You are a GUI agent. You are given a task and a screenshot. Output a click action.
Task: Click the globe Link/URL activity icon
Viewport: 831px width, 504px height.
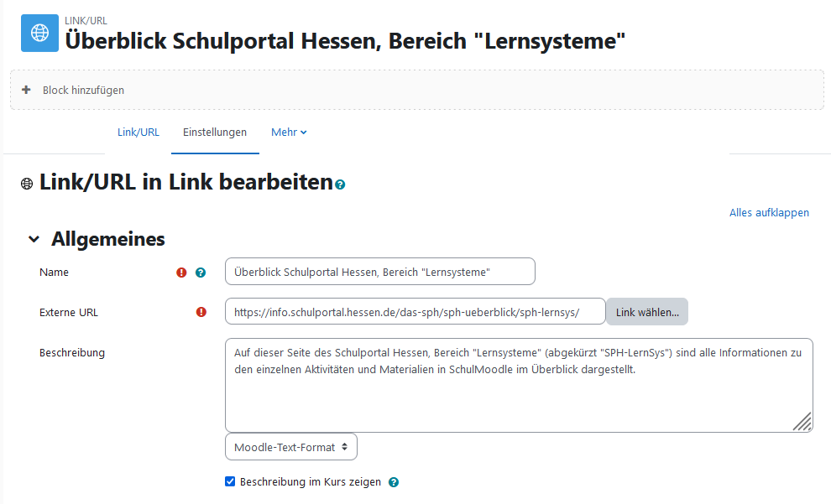[x=39, y=33]
